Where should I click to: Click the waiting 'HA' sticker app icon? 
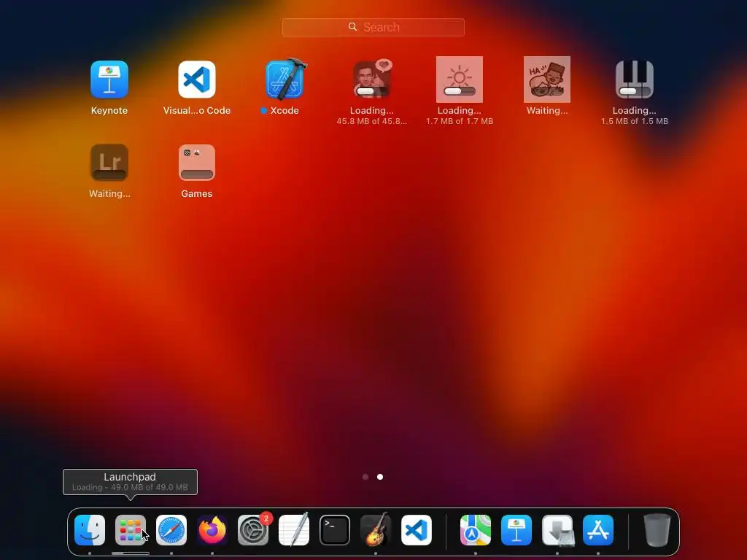[x=547, y=79]
